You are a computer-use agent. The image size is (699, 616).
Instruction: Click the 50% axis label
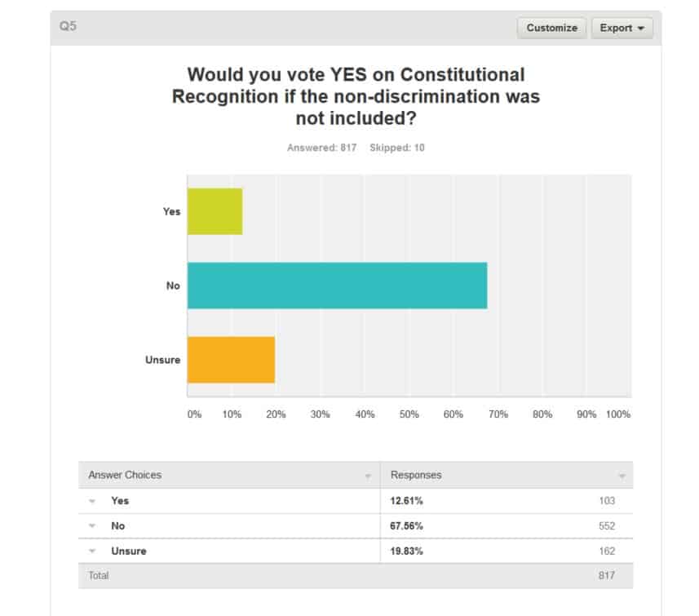point(409,414)
